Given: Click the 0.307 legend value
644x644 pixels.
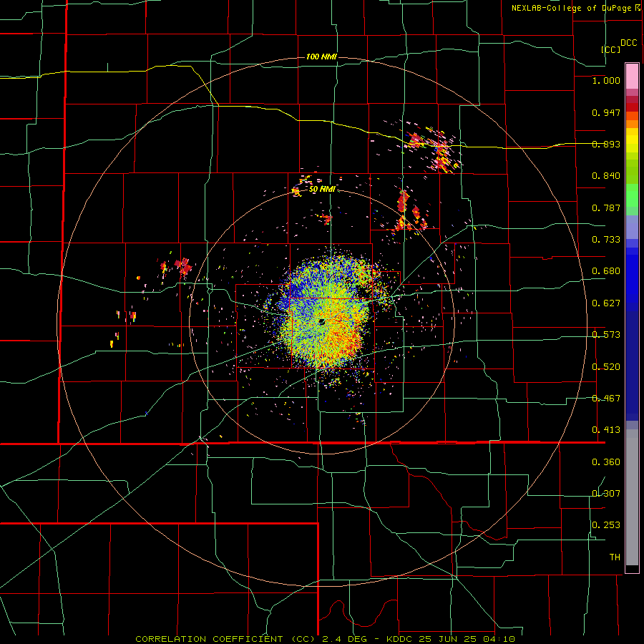Looking at the screenshot, I should pyautogui.click(x=606, y=494).
